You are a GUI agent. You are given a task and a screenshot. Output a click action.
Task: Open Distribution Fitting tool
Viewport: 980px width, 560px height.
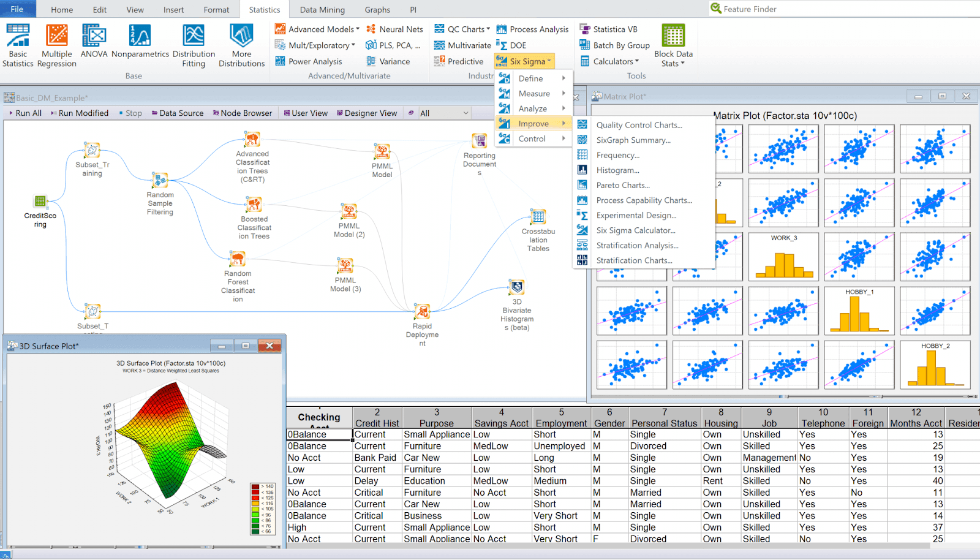pyautogui.click(x=194, y=45)
